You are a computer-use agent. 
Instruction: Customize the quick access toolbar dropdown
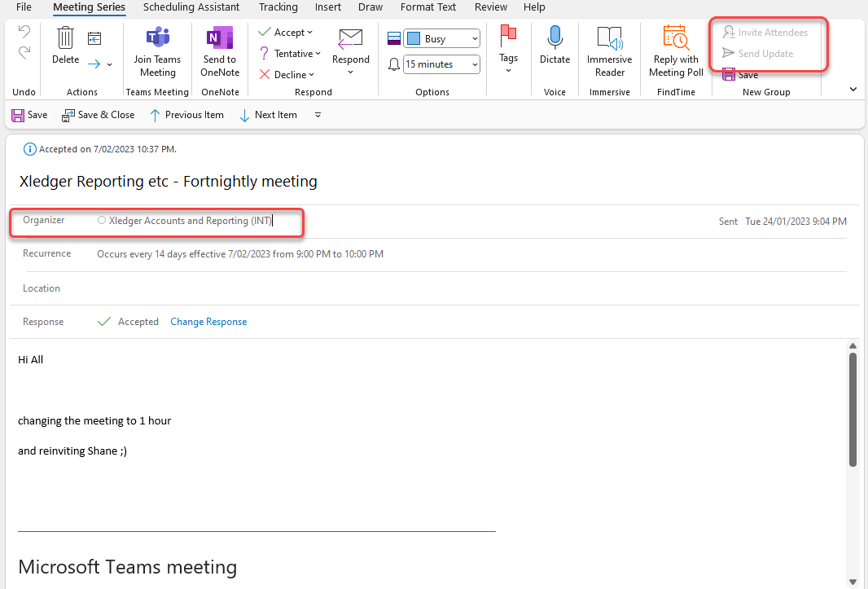pos(318,115)
